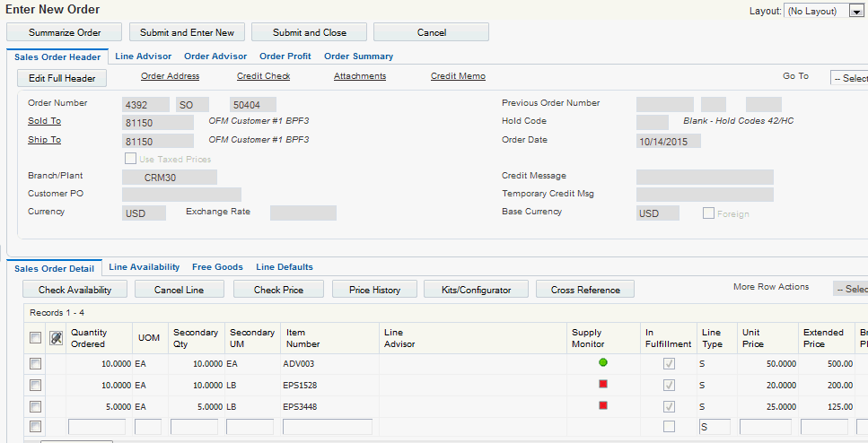Click the attachment paperclip icon in grid header
The image size is (868, 443).
point(56,338)
